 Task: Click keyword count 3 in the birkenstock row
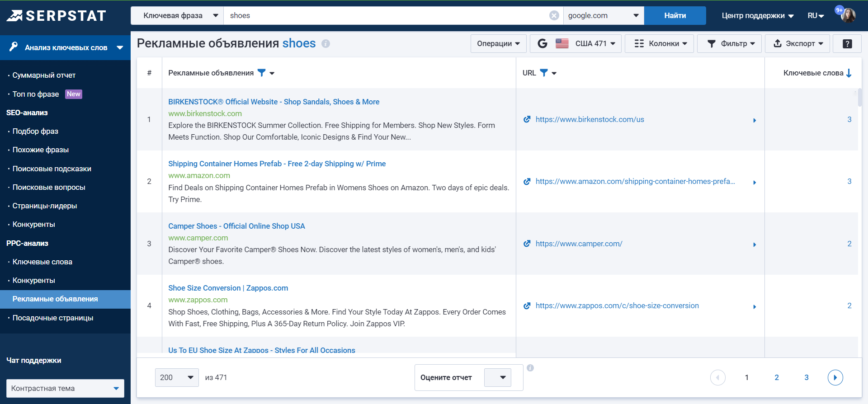coord(849,119)
